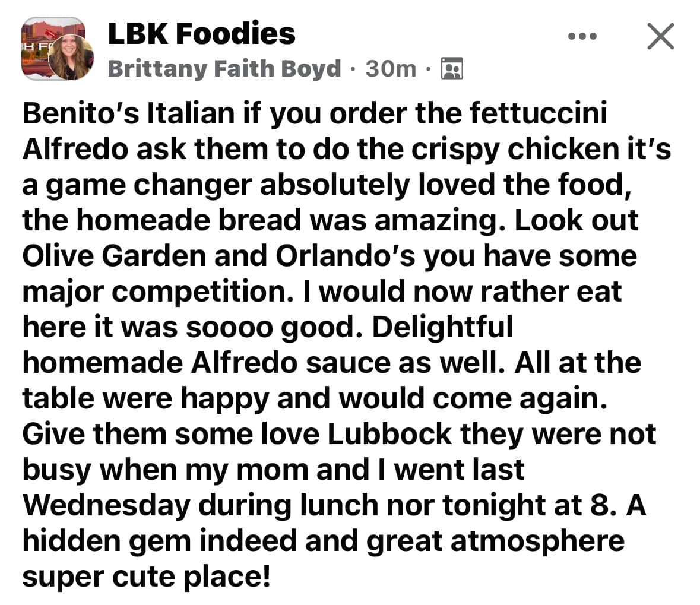Click the LBK Foodies title text
Viewport: 700px width, 605px height.
[x=202, y=33]
